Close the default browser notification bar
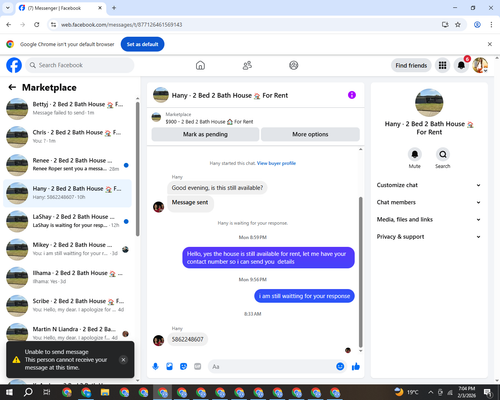 490,44
